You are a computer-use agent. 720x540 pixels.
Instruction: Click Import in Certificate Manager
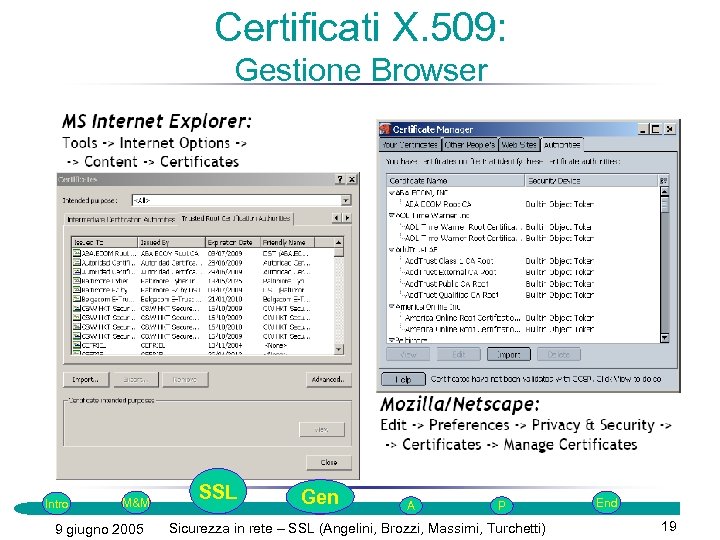509,354
